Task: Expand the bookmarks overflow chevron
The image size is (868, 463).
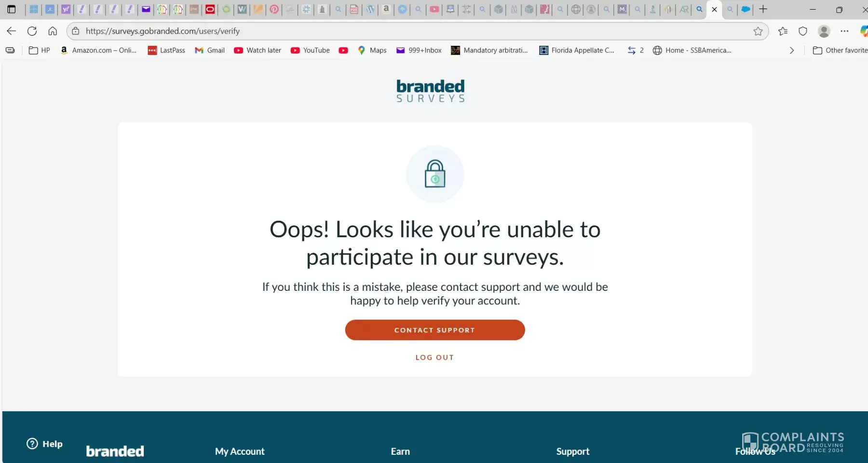Action: (791, 50)
